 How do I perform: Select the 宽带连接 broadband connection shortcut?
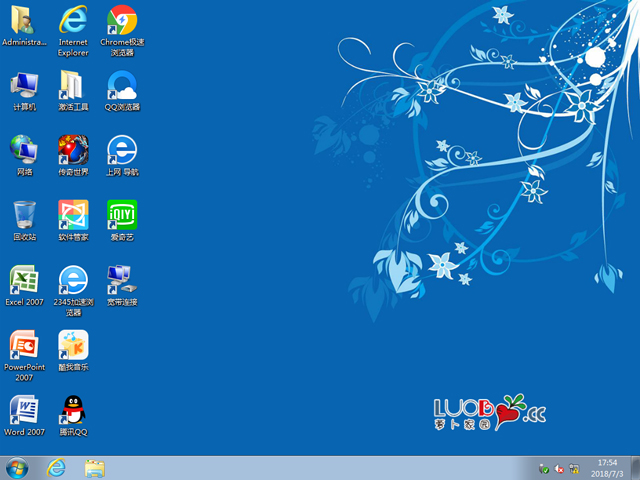pos(122,280)
